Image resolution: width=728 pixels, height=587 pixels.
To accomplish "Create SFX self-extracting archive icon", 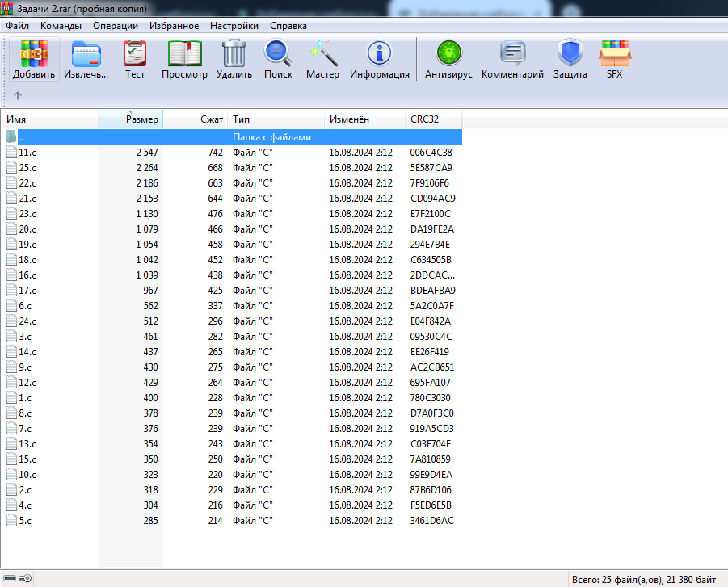I will pos(614,55).
